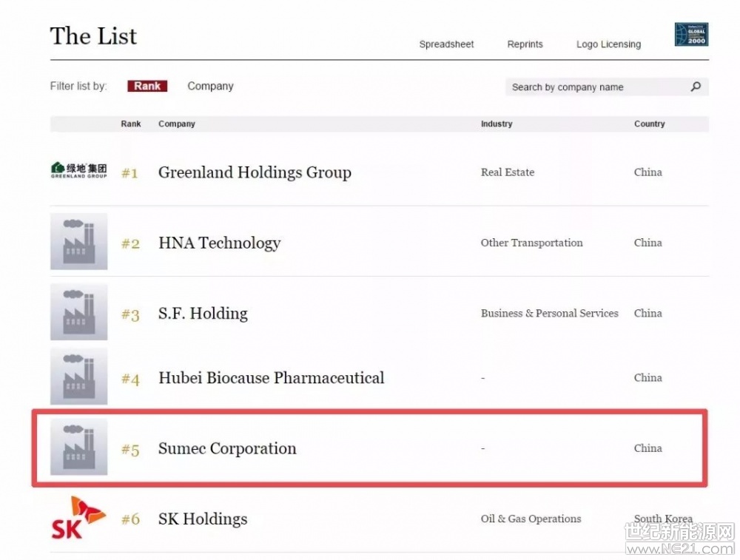Open the Spreadsheet link

(446, 44)
